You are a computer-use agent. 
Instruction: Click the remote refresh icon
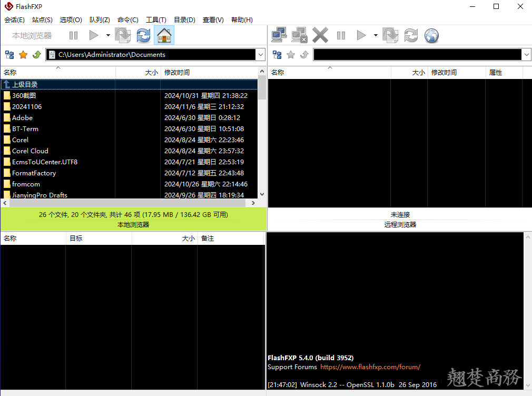[411, 35]
